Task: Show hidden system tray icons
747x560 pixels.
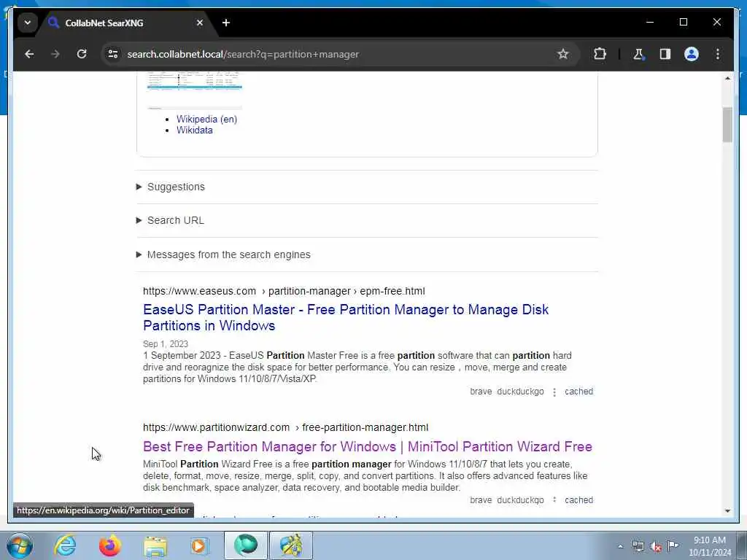Action: (x=620, y=547)
